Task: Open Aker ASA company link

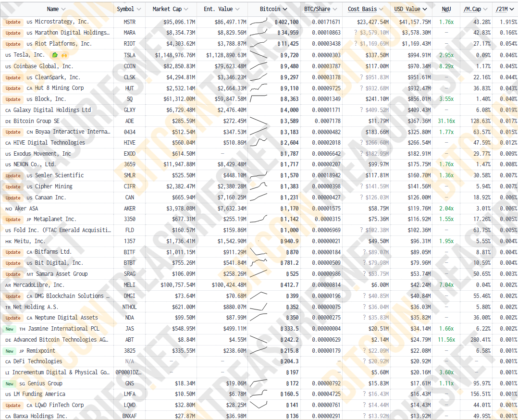Action: [26, 209]
